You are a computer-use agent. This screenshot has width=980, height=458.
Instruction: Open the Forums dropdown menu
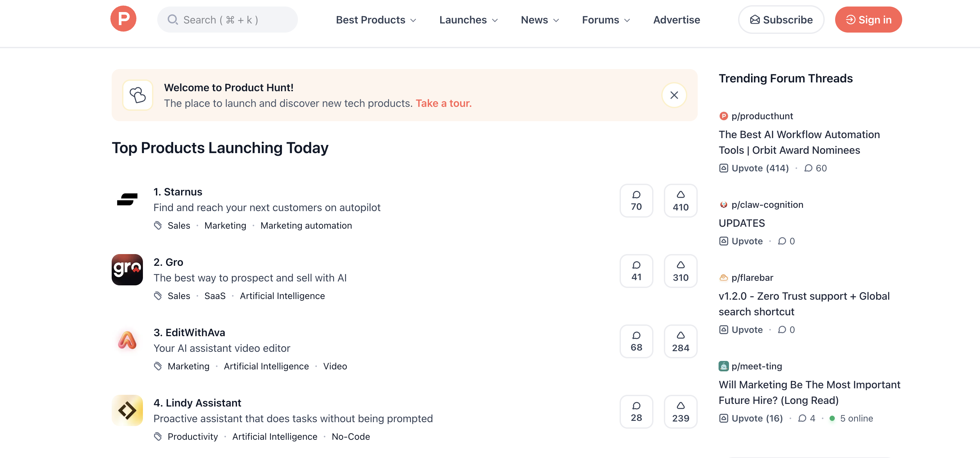click(606, 20)
